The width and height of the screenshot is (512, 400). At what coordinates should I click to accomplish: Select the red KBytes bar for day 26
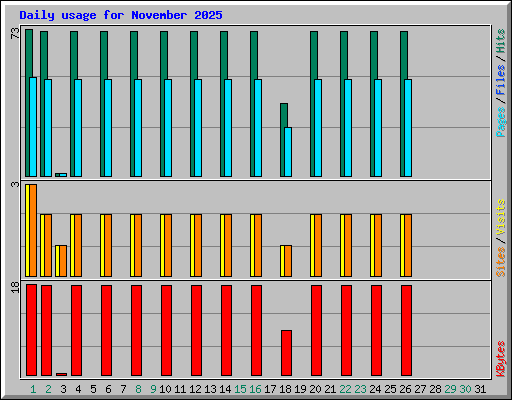(406, 330)
